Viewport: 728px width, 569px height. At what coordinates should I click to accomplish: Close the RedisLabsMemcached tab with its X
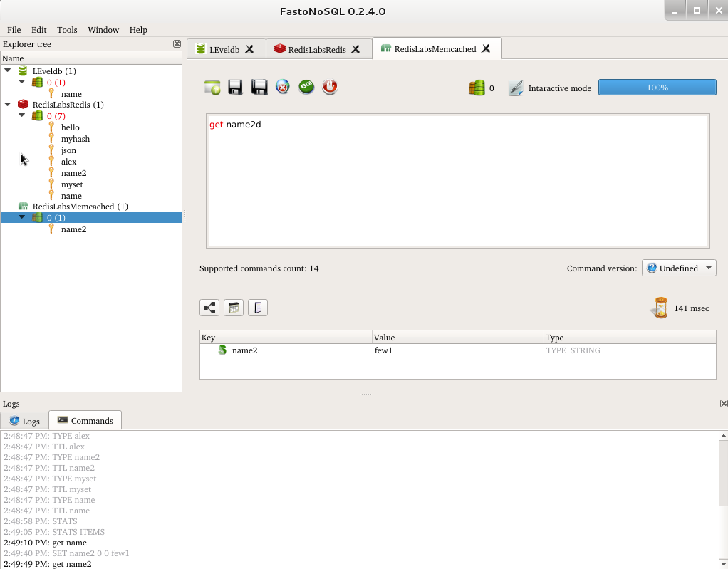(486, 48)
